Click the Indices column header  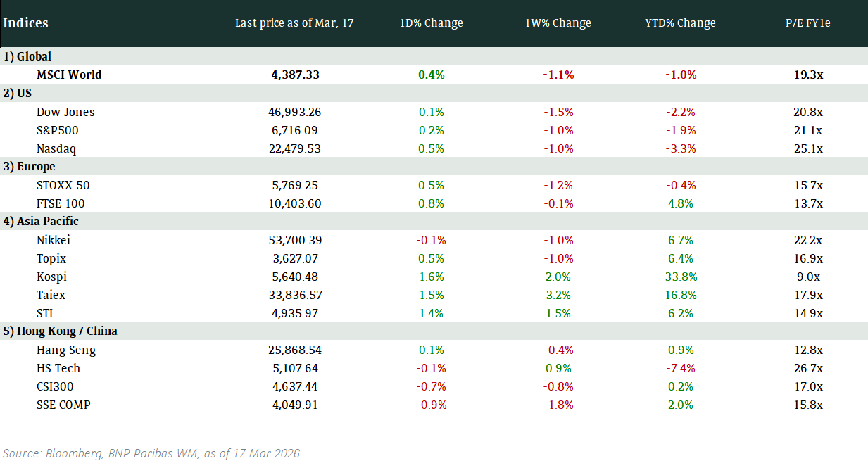point(25,23)
